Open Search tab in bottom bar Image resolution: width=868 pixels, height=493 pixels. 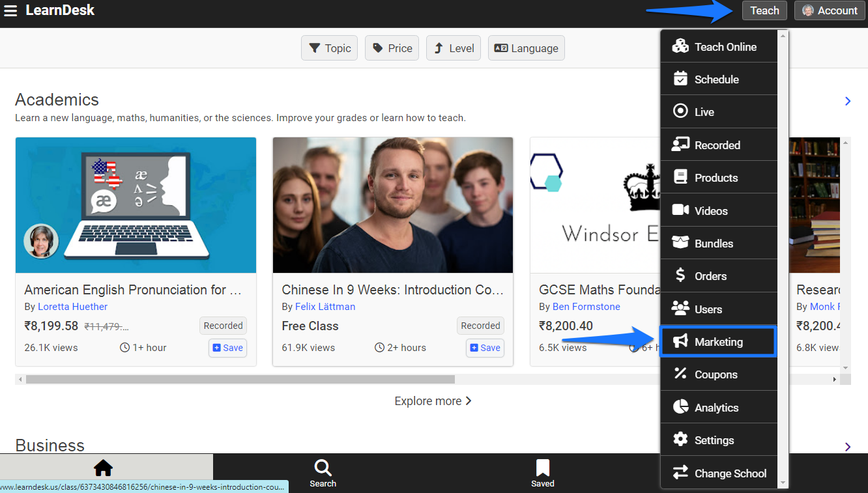[x=323, y=473]
